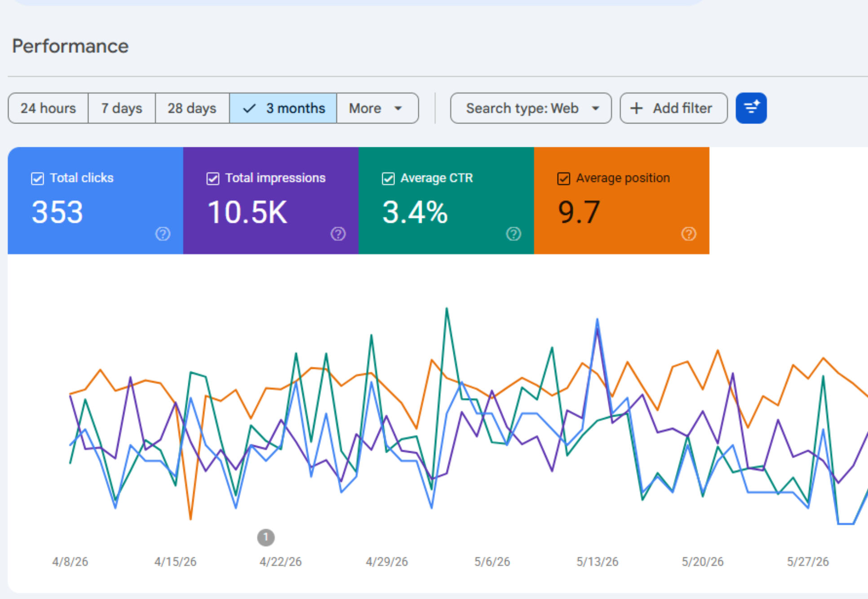
Task: Click the 3.4% average CTR value
Action: (415, 212)
